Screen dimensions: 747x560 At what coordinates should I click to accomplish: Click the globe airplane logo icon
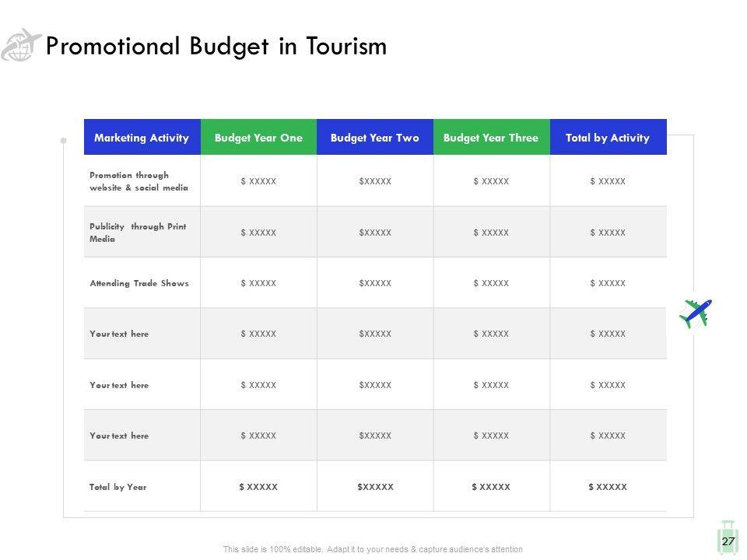point(21,45)
